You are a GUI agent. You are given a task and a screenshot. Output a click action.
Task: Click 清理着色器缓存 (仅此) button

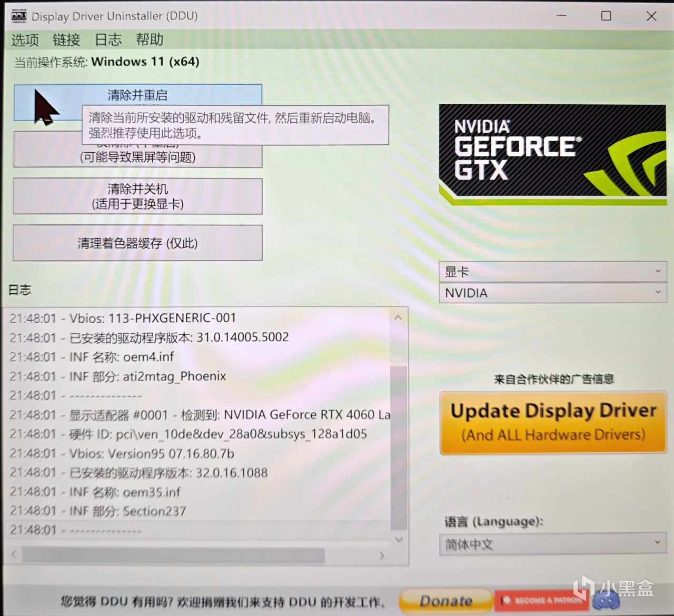coord(138,243)
